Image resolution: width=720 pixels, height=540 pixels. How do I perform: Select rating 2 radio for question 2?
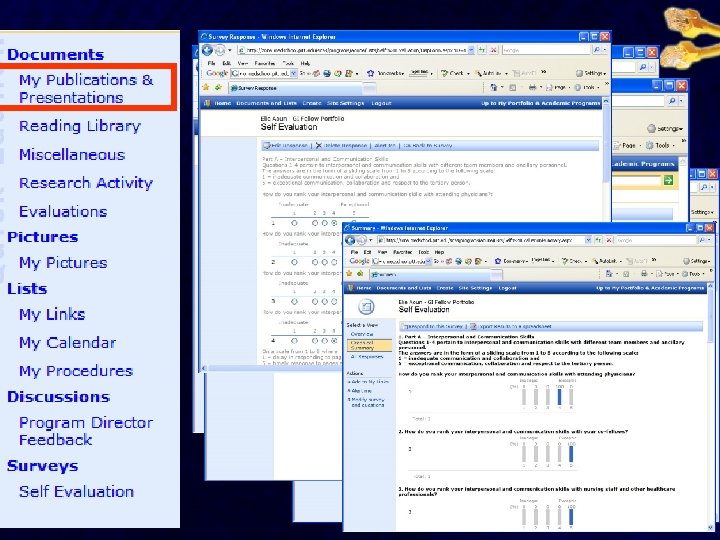point(315,262)
